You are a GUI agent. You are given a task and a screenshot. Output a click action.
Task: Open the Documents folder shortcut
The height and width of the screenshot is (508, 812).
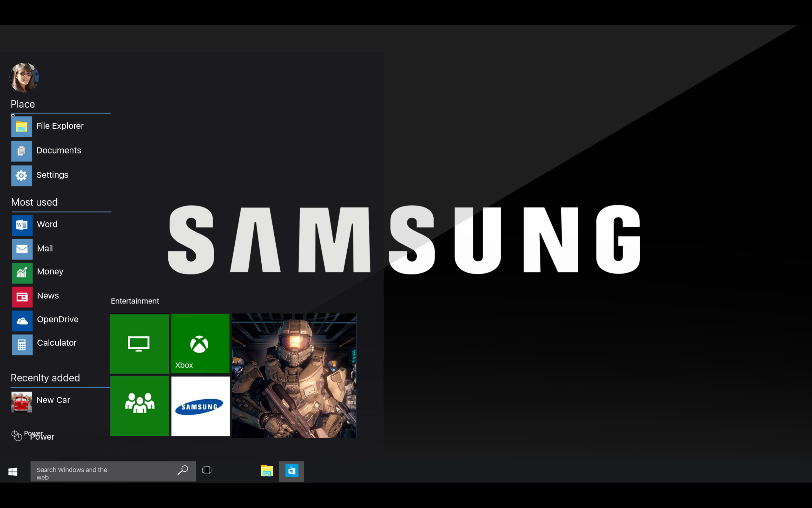21,151
